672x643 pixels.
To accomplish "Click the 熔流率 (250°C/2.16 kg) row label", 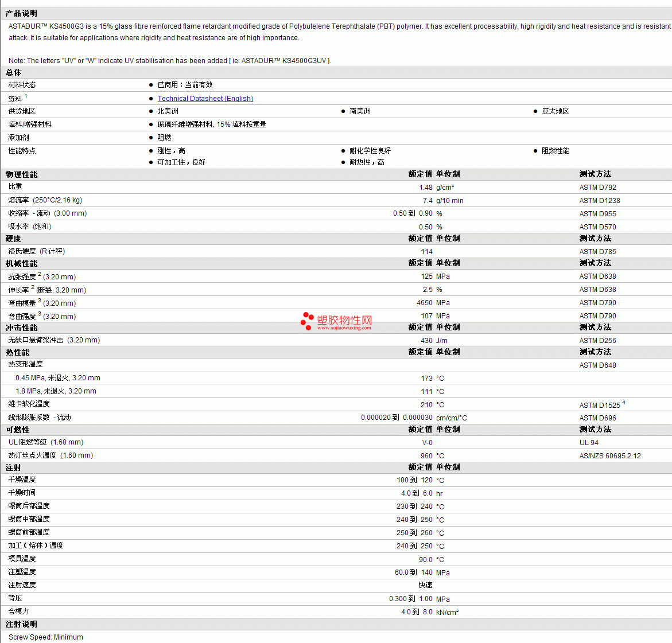I will [45, 200].
